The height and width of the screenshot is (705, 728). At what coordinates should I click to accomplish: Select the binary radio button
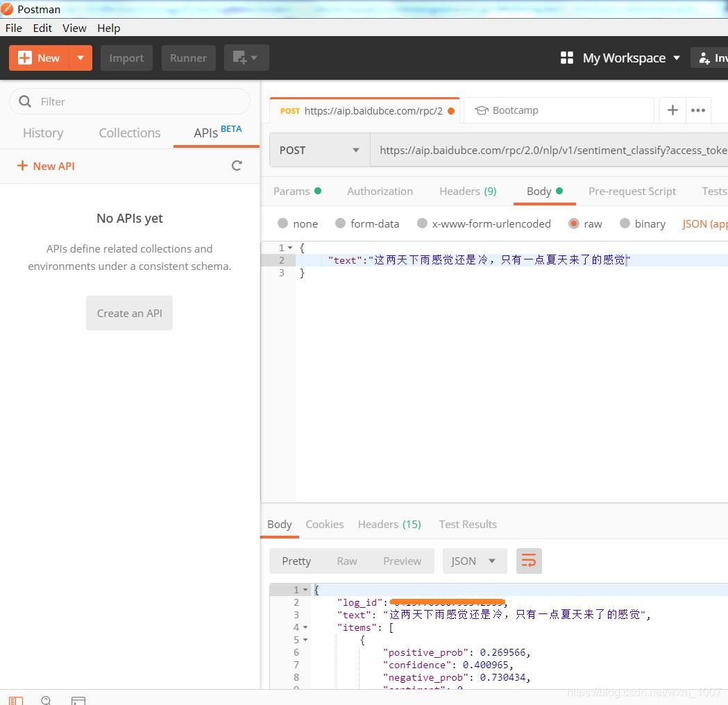[625, 223]
